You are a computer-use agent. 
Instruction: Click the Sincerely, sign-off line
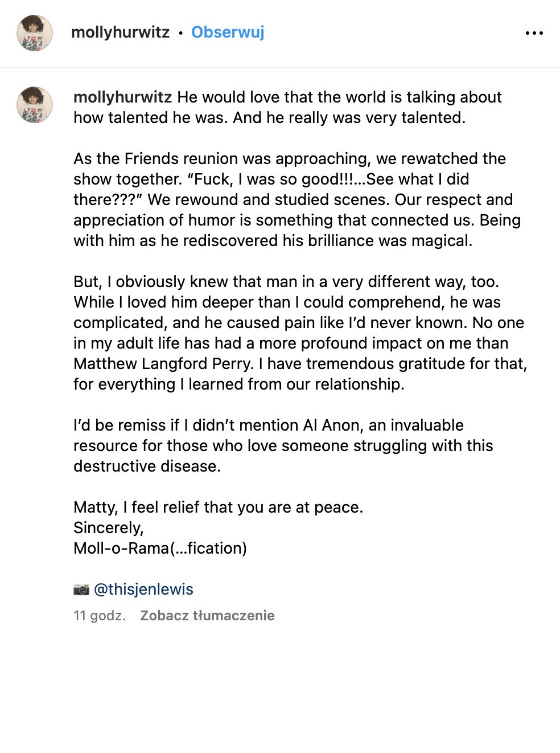[108, 527]
